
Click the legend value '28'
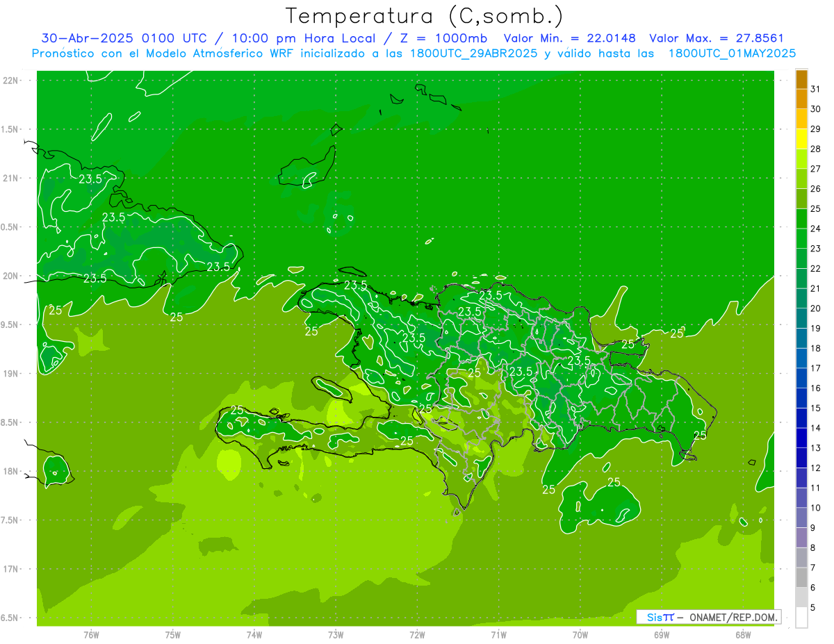click(x=816, y=149)
